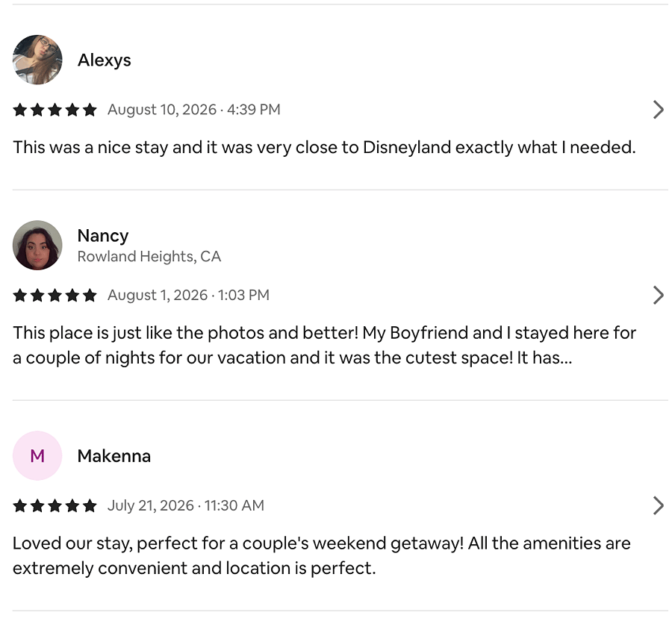Click the first star in Alexys's rating
Screen dimensions: 672x630
point(20,110)
